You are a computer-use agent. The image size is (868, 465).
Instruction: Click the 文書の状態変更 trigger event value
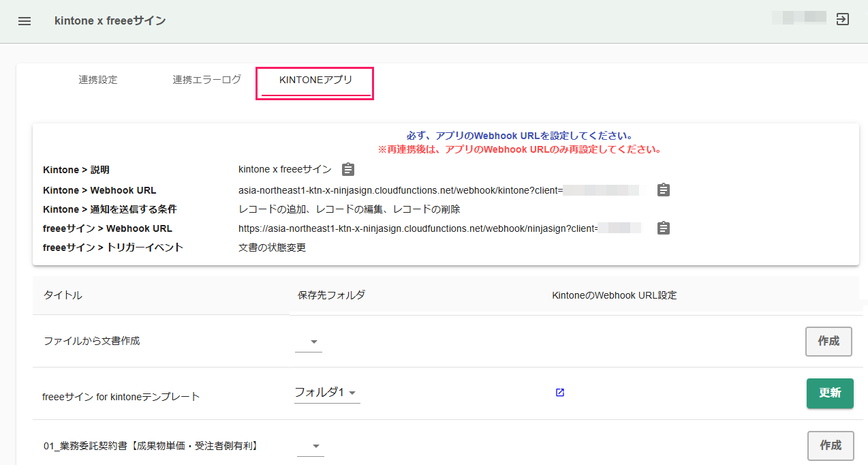click(x=272, y=247)
